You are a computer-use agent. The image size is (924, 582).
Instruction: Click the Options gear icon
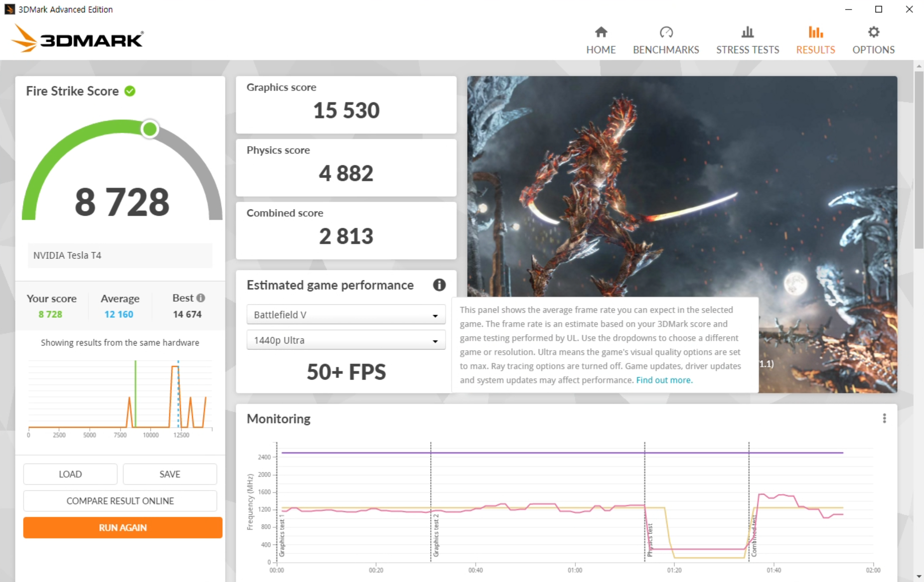point(873,32)
